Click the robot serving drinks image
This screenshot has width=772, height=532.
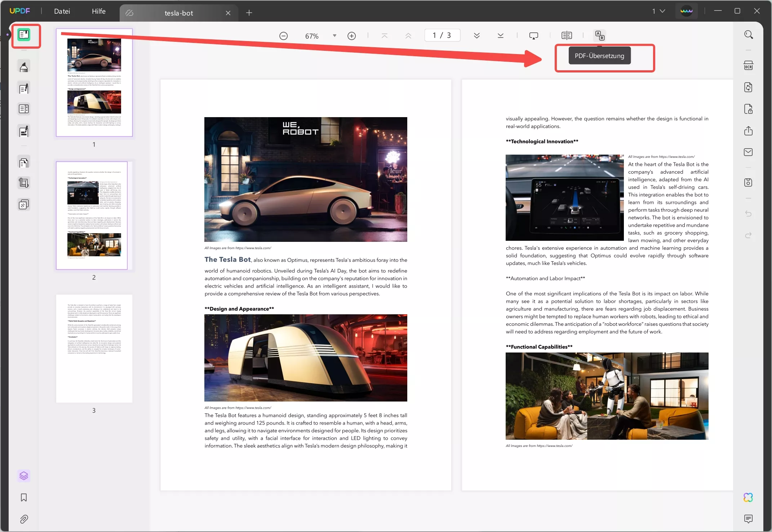coord(607,396)
